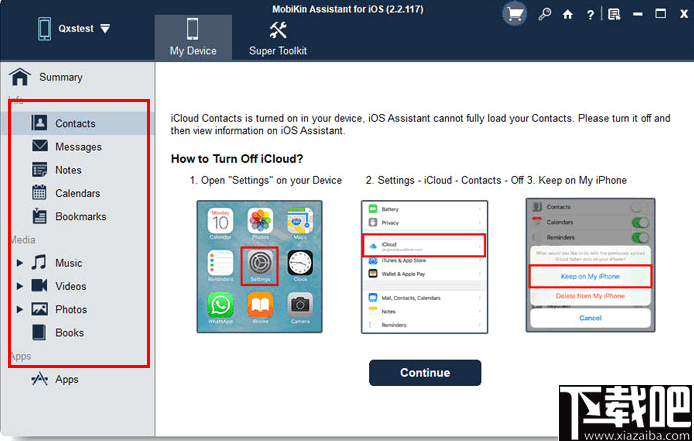Click the Calendars grid icon

(39, 192)
